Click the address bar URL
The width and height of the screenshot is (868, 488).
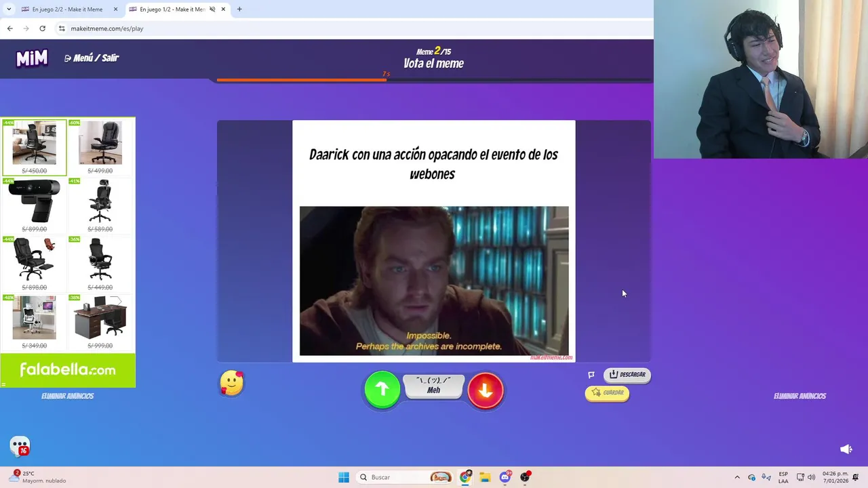click(107, 28)
